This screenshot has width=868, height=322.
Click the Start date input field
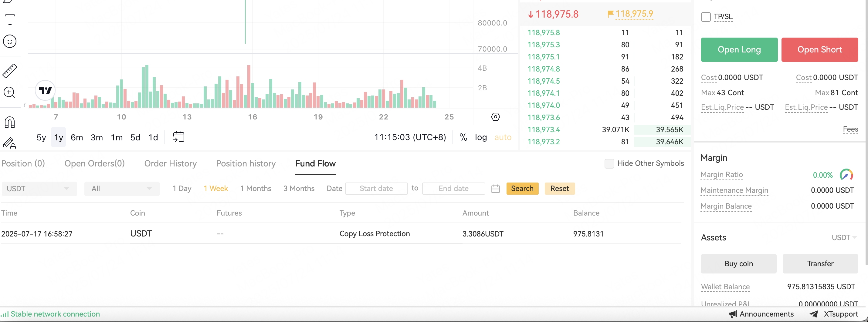376,189
